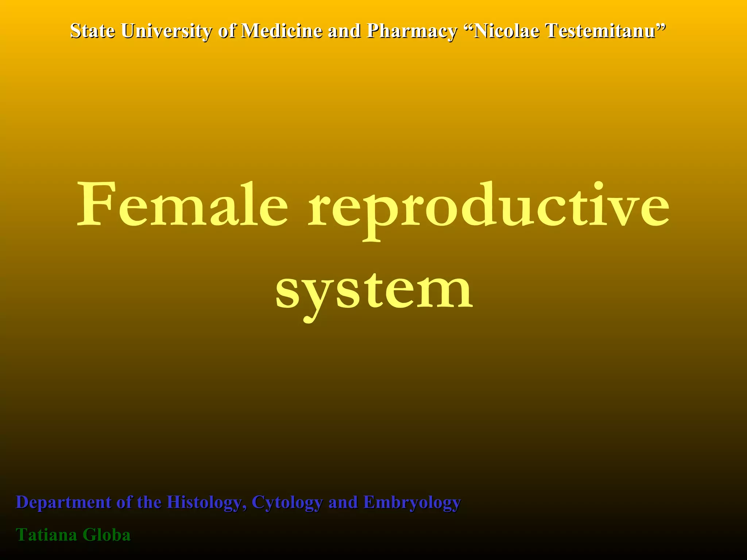Click the word 'reproductive' in title
Screen dimensions: 747x560
point(489,208)
